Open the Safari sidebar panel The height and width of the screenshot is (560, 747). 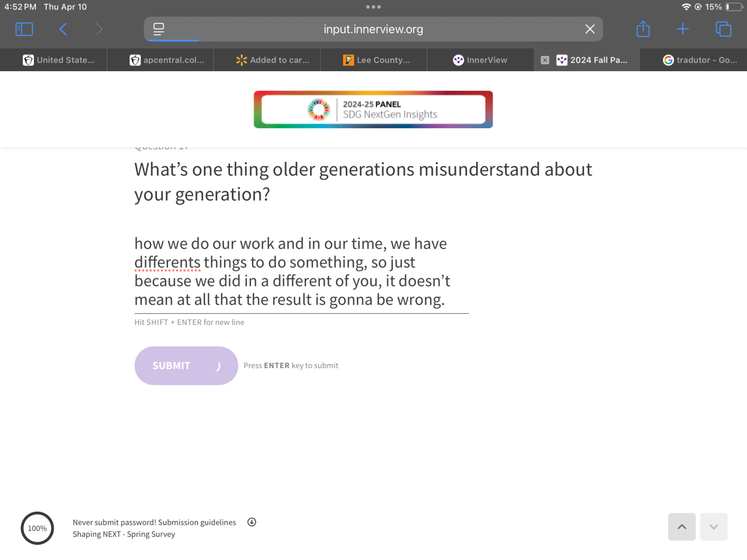[x=24, y=29]
